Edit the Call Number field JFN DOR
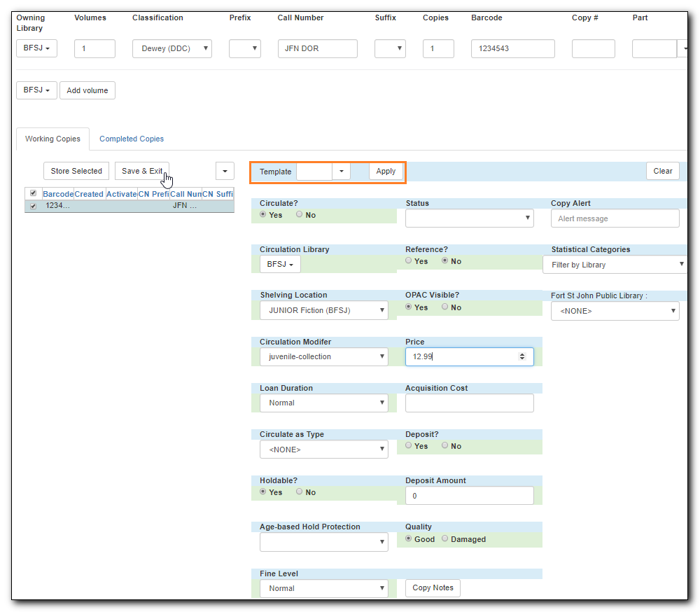The height and width of the screenshot is (612, 700). coord(317,49)
